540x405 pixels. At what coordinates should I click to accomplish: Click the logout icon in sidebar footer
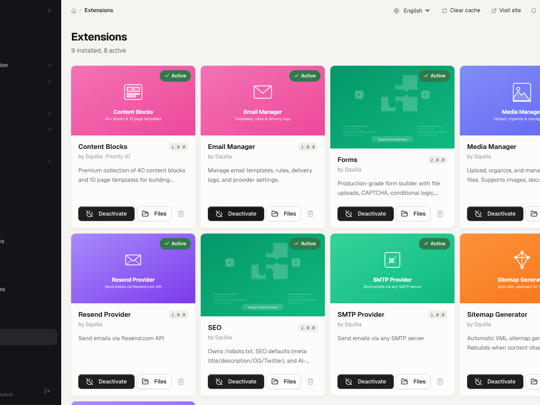pos(47,391)
